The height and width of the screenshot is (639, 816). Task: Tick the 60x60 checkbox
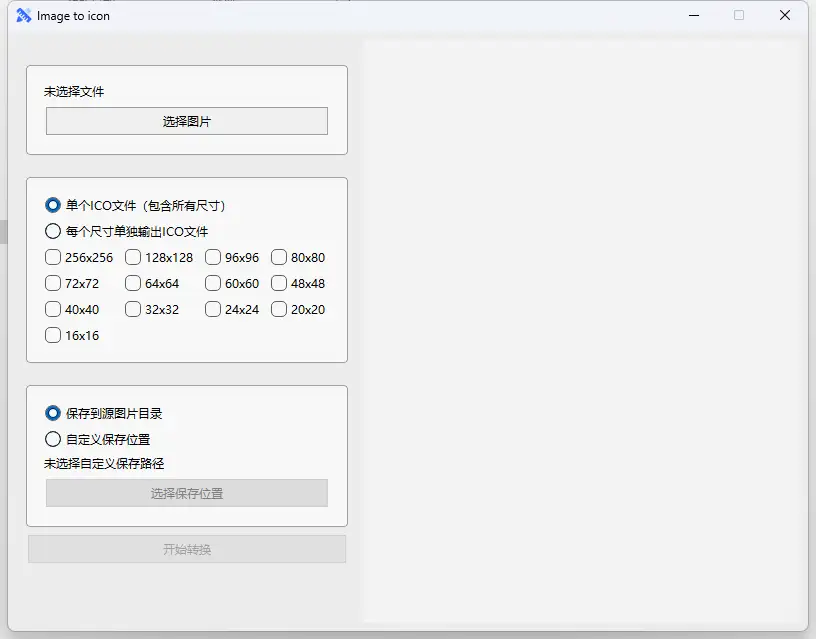(213, 283)
